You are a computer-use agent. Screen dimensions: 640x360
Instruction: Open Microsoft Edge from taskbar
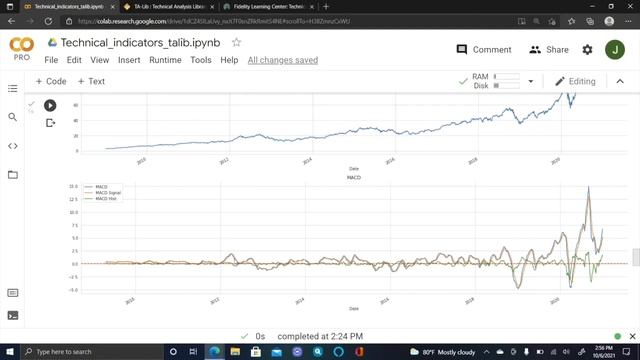[214, 351]
